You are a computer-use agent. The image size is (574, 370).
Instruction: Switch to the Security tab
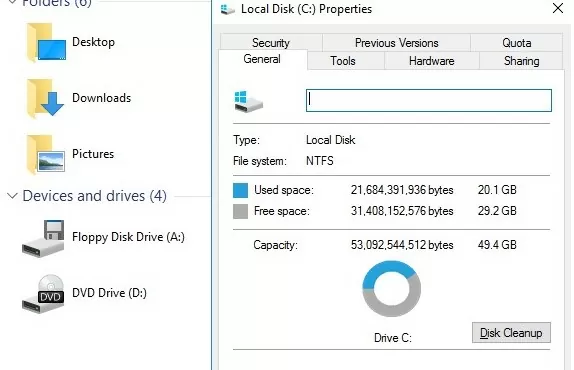271,43
